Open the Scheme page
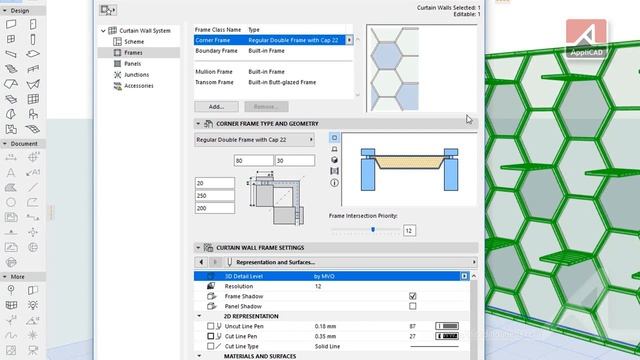The image size is (640, 360). [x=134, y=42]
